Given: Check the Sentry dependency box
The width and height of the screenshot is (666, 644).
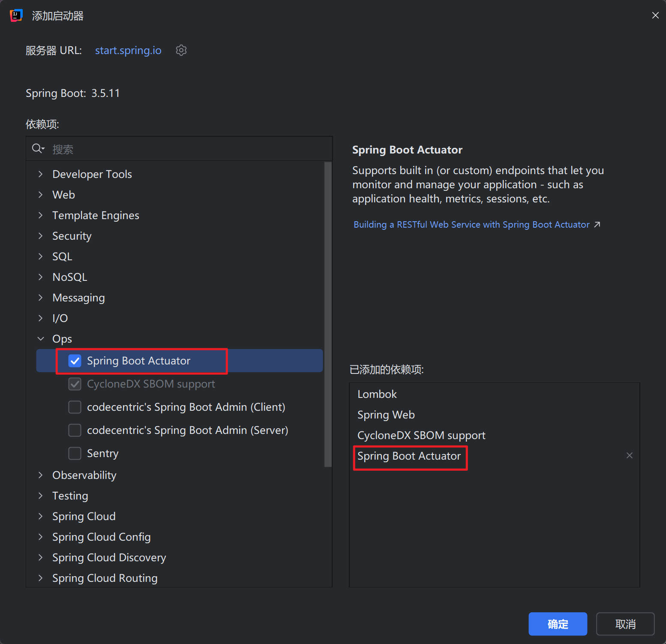Looking at the screenshot, I should click(75, 453).
